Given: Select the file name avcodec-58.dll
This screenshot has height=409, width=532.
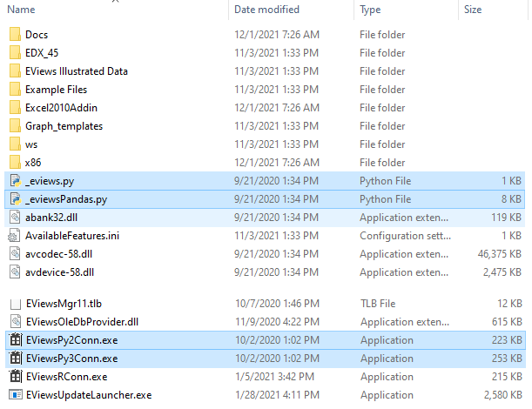Looking at the screenshot, I should [58, 254].
